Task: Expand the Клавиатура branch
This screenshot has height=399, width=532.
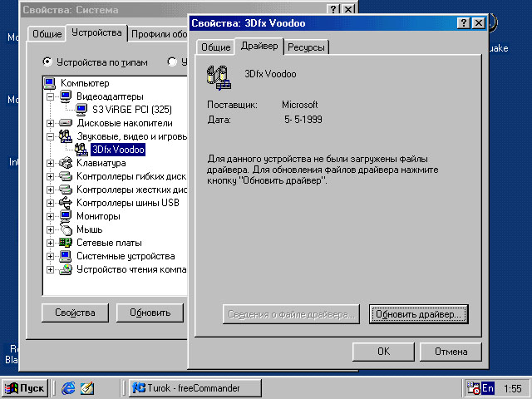Action: click(50, 163)
